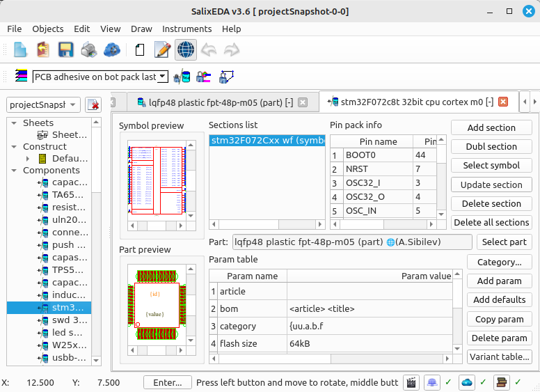Screen dimensions: 540x392
Task: Click the Print icon in the toolbar
Action: 89,49
